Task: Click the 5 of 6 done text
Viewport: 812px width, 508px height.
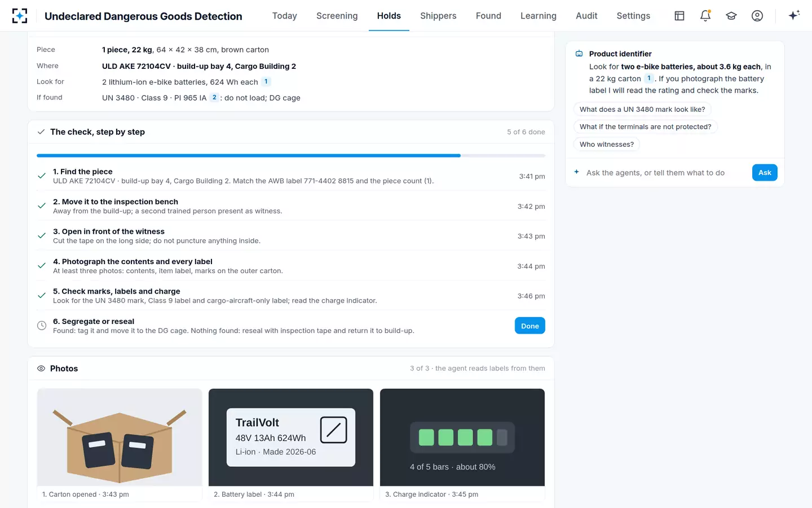Action: 526,132
